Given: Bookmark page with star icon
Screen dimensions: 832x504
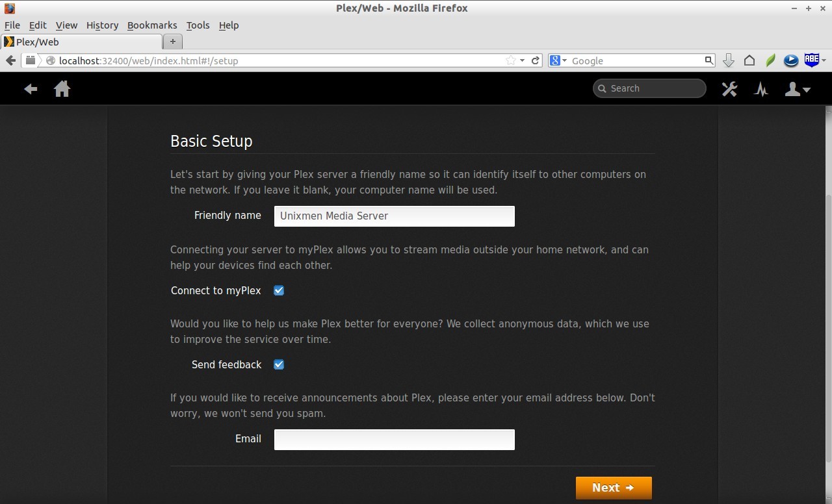Looking at the screenshot, I should (x=511, y=60).
